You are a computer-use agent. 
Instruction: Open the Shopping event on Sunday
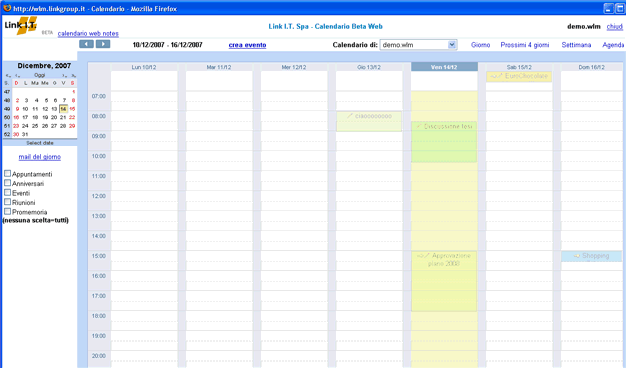tap(592, 256)
